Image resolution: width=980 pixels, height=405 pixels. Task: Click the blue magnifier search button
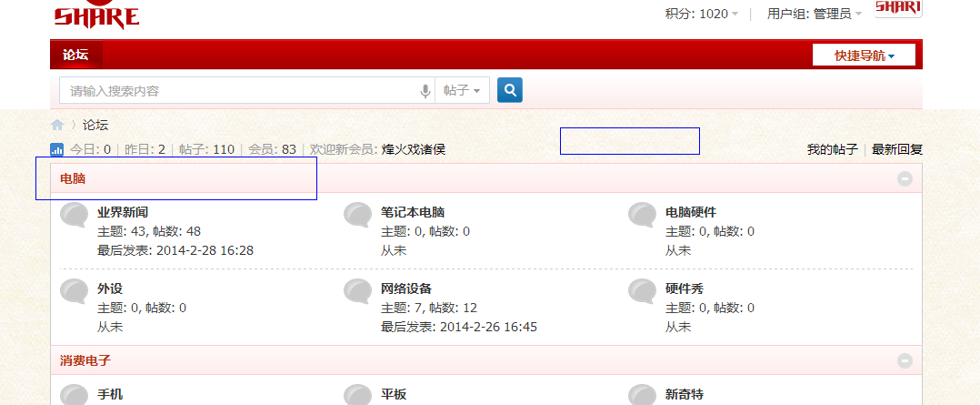[x=510, y=90]
